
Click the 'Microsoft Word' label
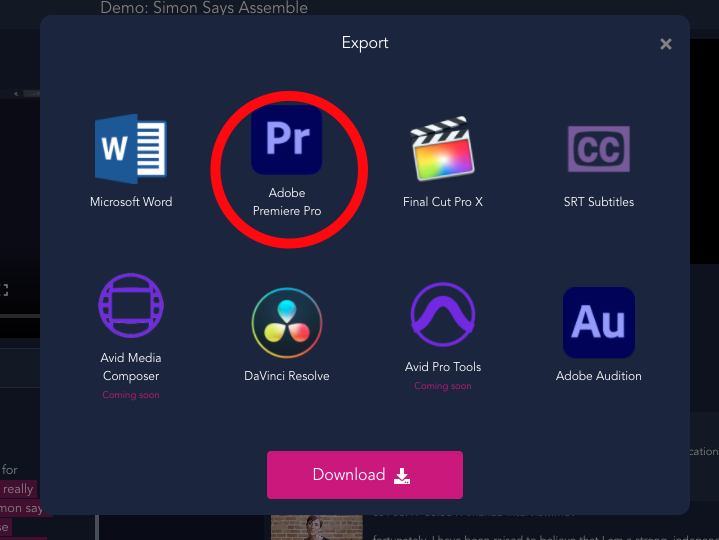click(131, 202)
